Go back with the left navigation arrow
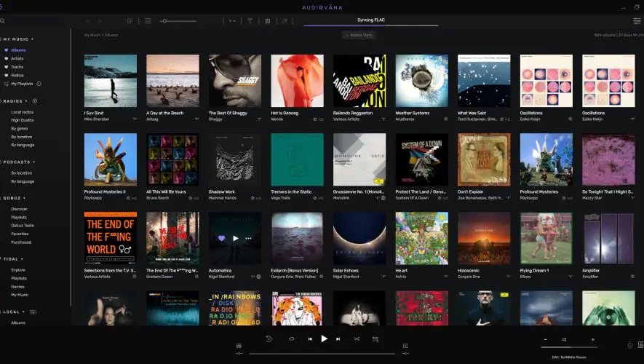Viewport: 644px width, 364px height. pos(87,21)
